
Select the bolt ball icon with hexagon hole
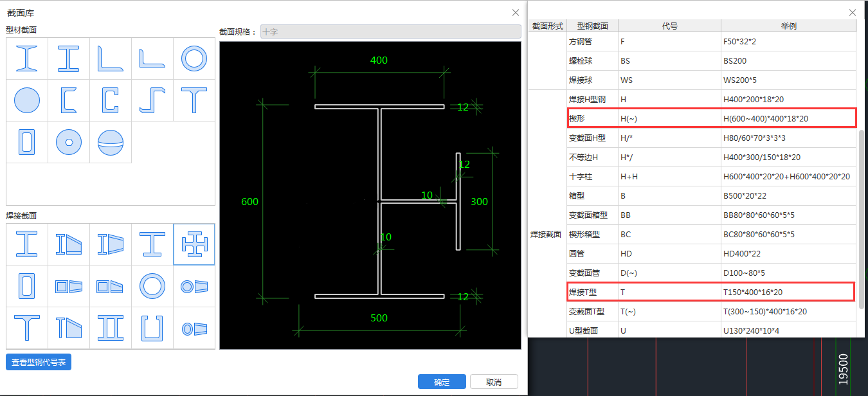point(69,142)
